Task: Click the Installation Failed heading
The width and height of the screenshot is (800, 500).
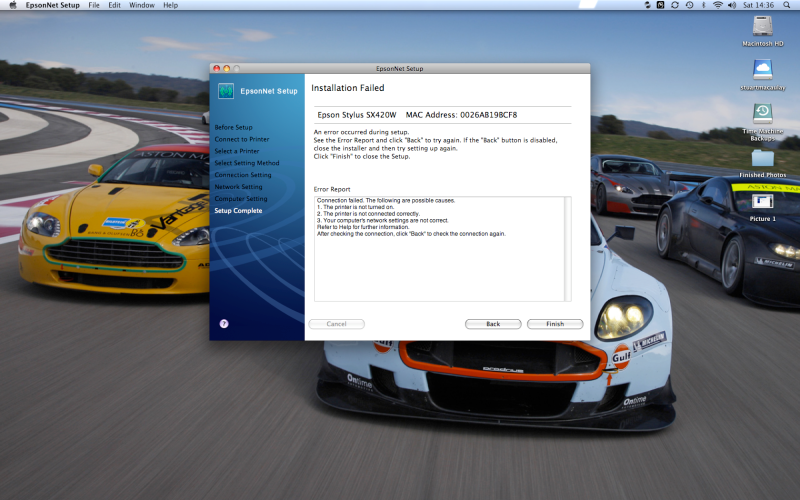Action: click(347, 88)
